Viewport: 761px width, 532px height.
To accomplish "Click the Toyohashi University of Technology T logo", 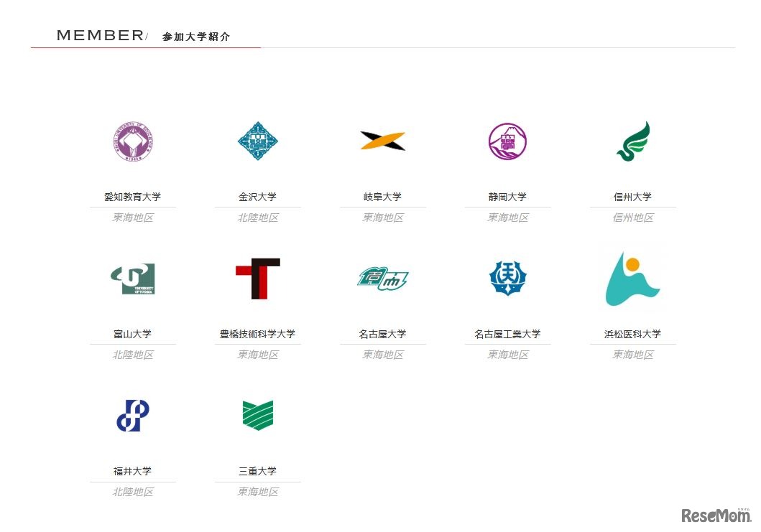I will [x=258, y=278].
